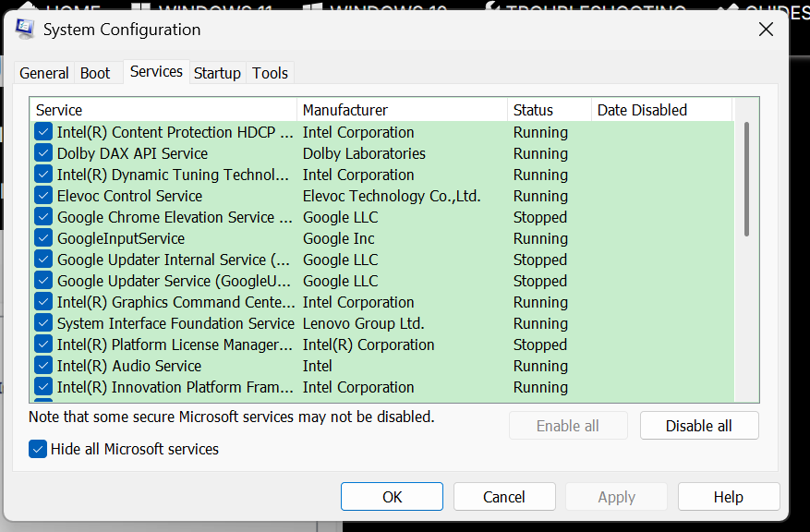Disable the Elevoc Control Service checkbox
Screen dimensions: 810x532
pos(42,195)
